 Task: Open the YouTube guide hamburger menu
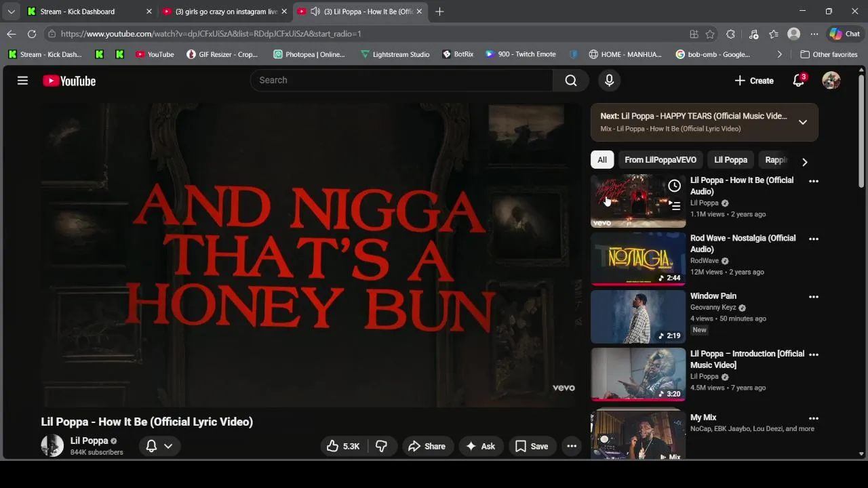tap(22, 81)
